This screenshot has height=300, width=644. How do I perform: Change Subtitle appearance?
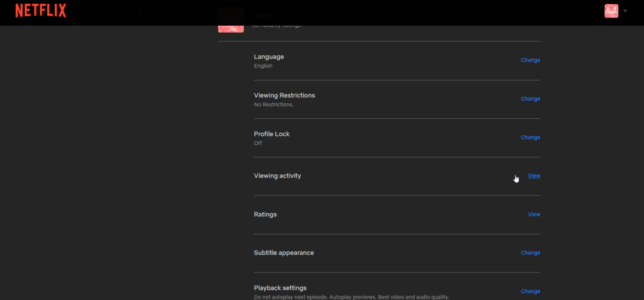coord(530,253)
